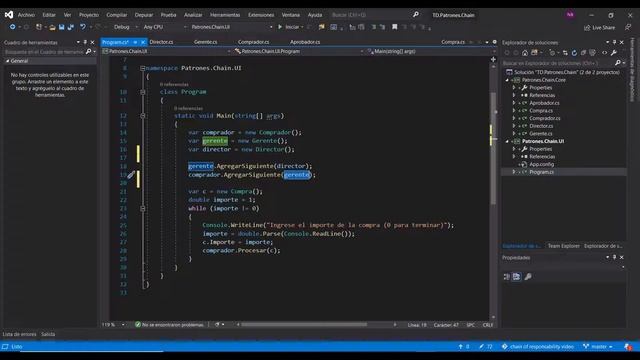
Task: Click the Show All Files icon in Solution Explorer
Action: point(592,53)
